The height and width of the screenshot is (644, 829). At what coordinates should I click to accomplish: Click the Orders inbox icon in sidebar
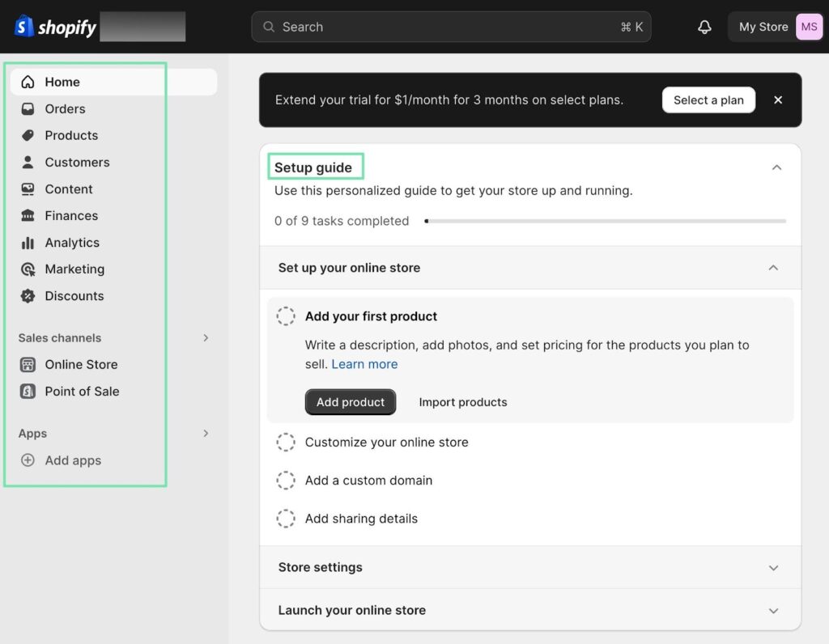pyautogui.click(x=28, y=109)
